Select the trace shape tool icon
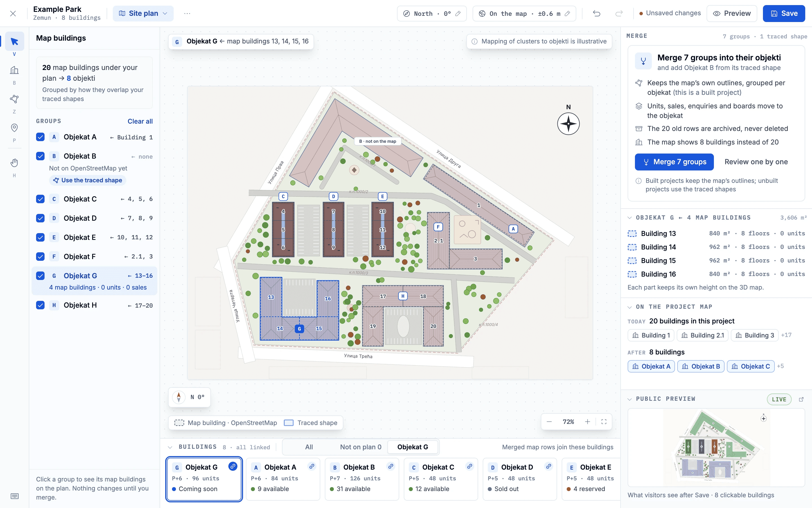812x508 pixels. click(x=14, y=99)
